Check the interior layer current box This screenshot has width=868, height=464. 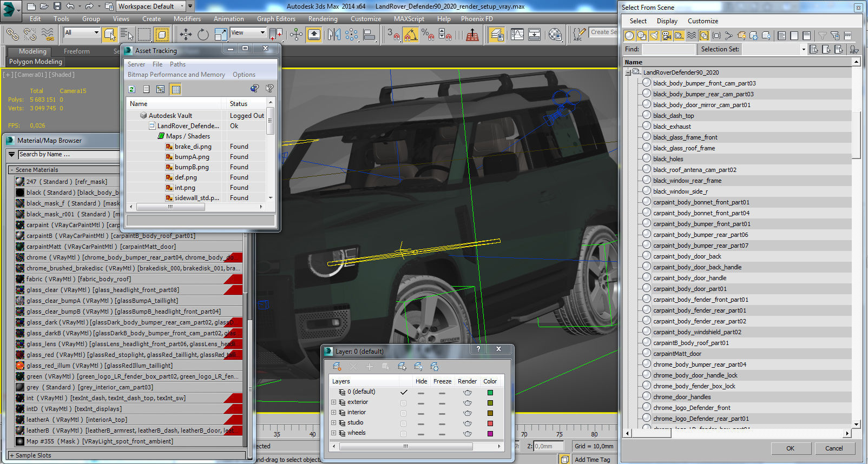click(x=403, y=413)
